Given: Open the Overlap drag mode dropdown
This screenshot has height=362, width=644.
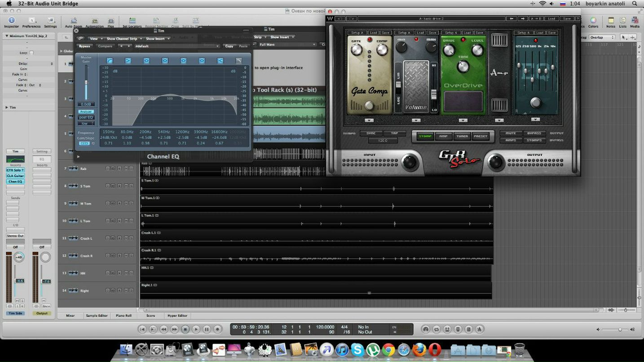Looking at the screenshot, I should [602, 38].
